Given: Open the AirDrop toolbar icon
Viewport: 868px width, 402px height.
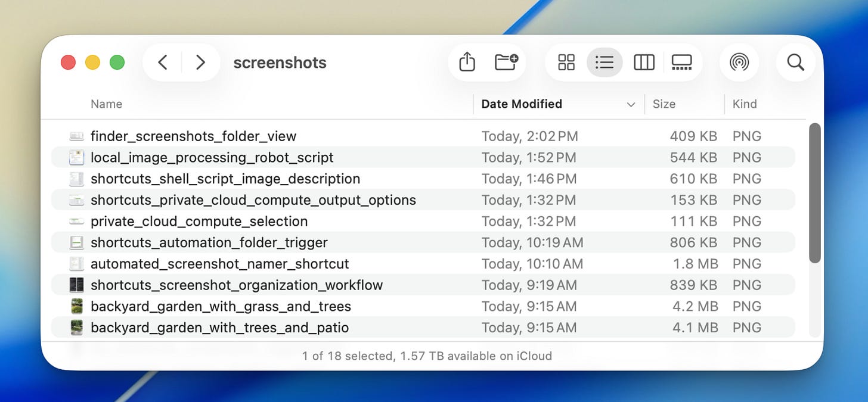Looking at the screenshot, I should [x=739, y=63].
